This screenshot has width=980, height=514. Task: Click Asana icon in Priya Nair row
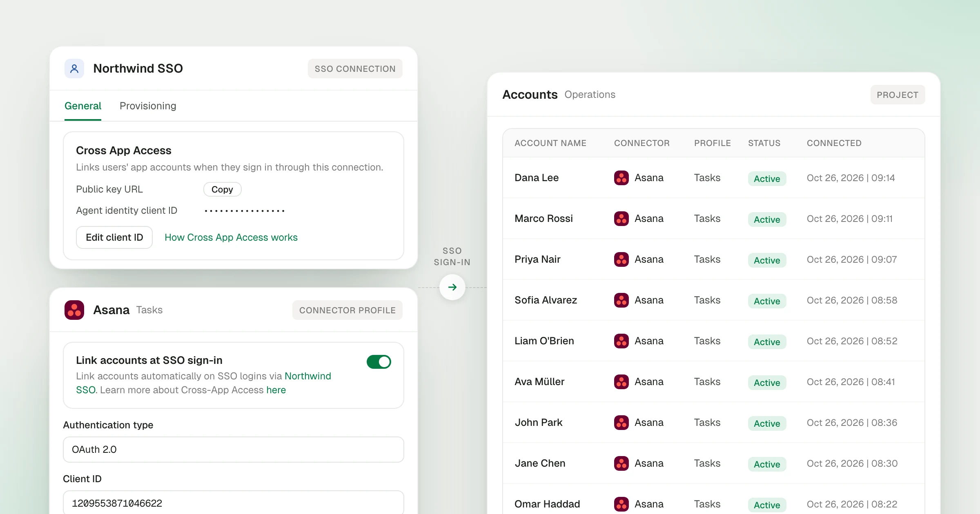621,259
